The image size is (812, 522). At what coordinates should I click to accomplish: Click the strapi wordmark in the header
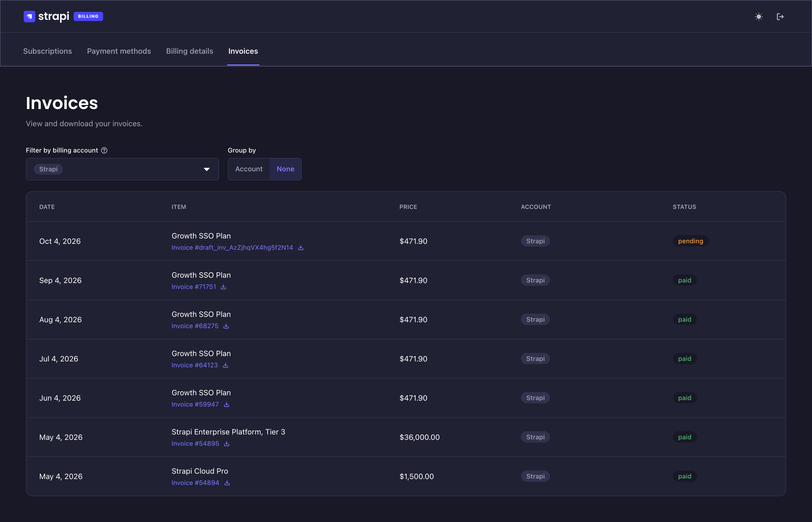click(x=53, y=16)
